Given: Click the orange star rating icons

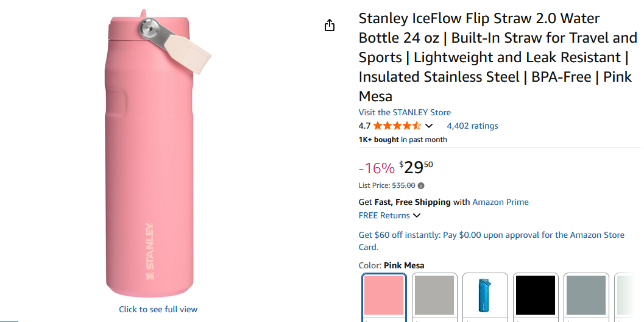Looking at the screenshot, I should tap(397, 126).
